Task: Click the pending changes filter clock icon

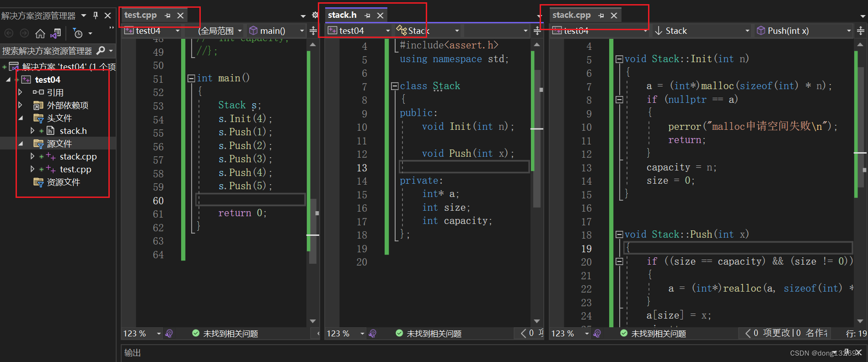Action: [x=78, y=33]
